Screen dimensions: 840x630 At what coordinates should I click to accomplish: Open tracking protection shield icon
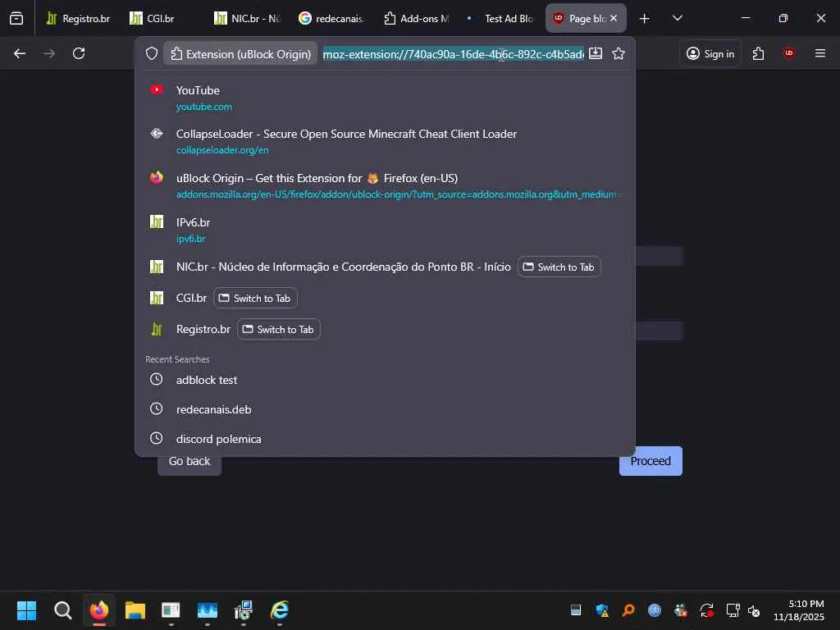coord(152,53)
